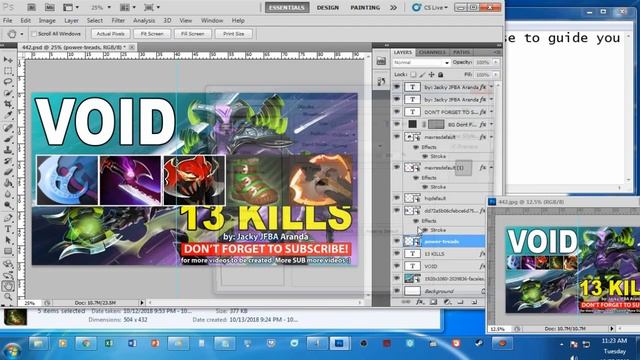Select the Dodge tool
The width and height of the screenshot is (640, 360).
pyautogui.click(x=8, y=205)
